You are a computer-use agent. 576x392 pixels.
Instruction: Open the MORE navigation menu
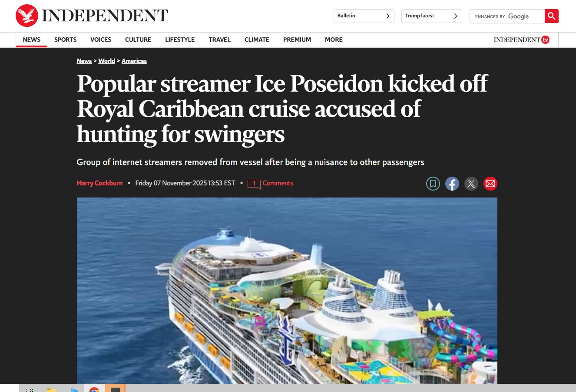point(334,40)
